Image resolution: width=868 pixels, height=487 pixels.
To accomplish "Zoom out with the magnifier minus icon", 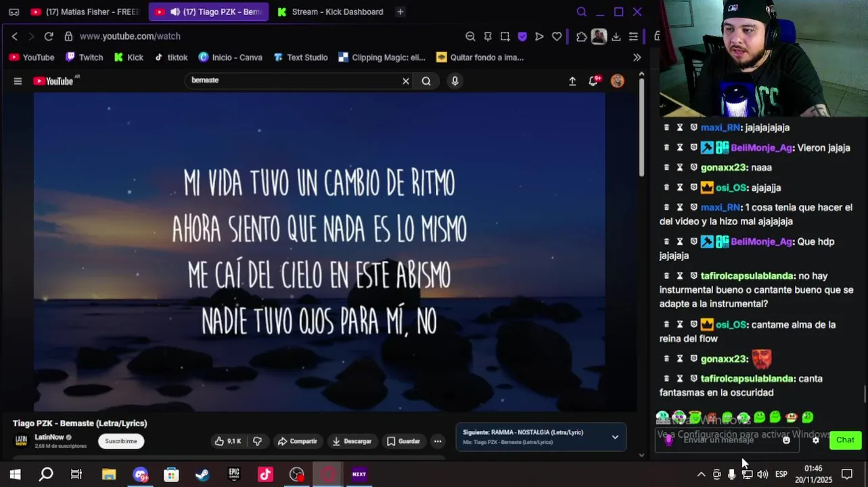I will point(470,37).
